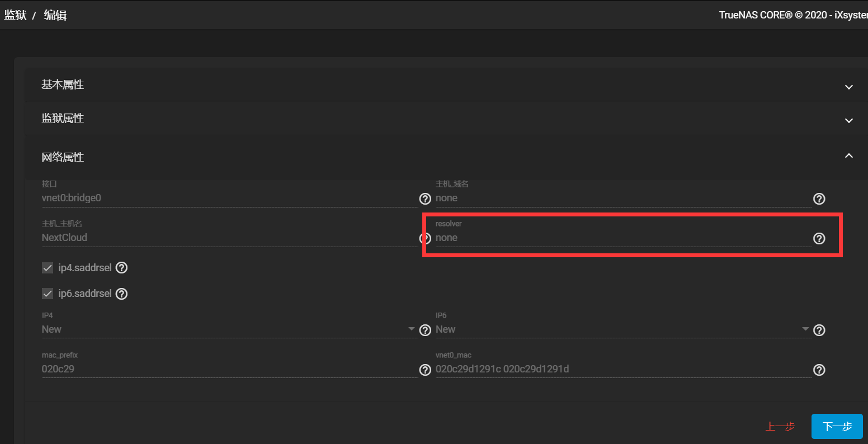
Task: Open help for the resolver field
Action: pyautogui.click(x=819, y=238)
